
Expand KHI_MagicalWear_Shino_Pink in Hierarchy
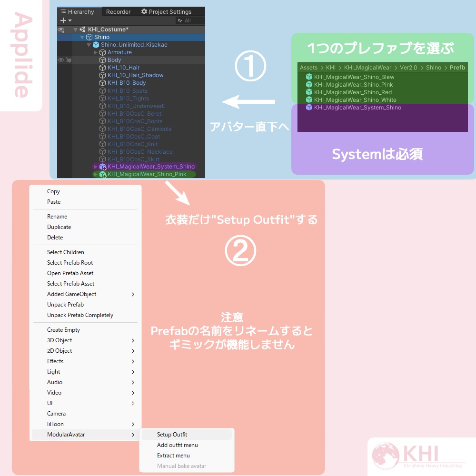[x=95, y=174]
